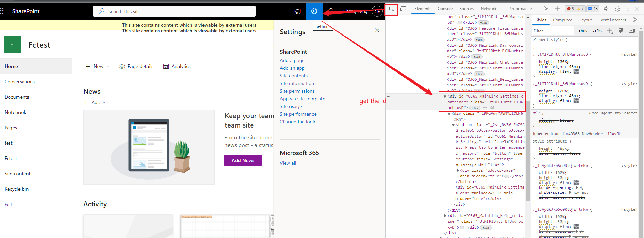This screenshot has width=644, height=238.
Task: Open Site contents link in Settings panel
Action: tap(293, 76)
